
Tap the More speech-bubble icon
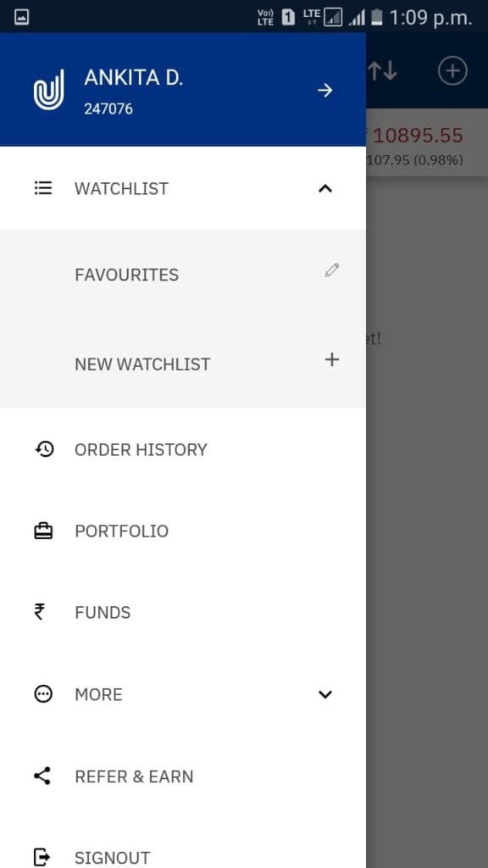43,694
